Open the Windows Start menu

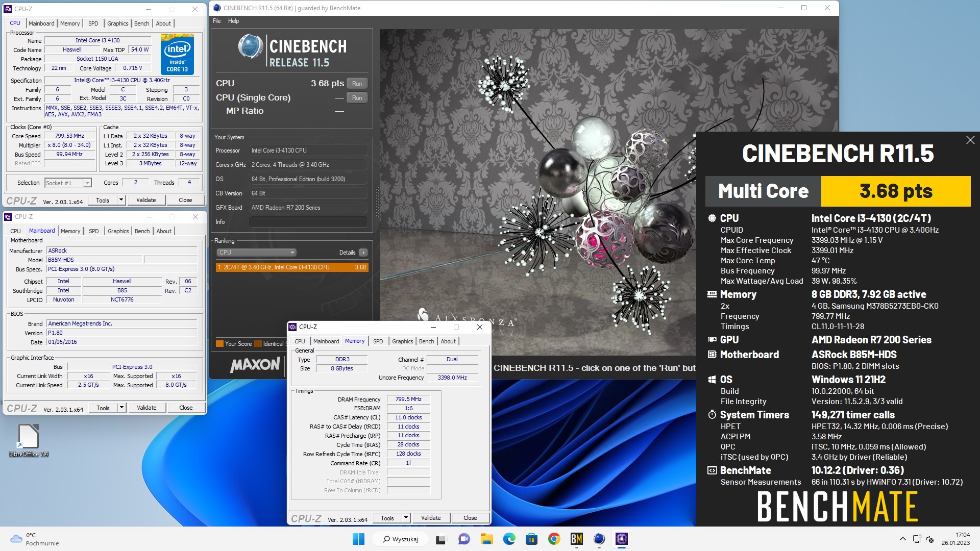(x=358, y=539)
